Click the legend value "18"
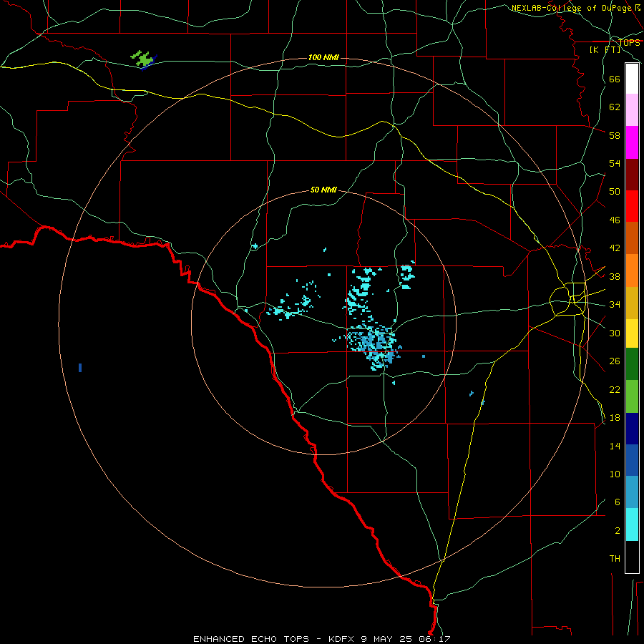The width and height of the screenshot is (644, 644). (615, 418)
